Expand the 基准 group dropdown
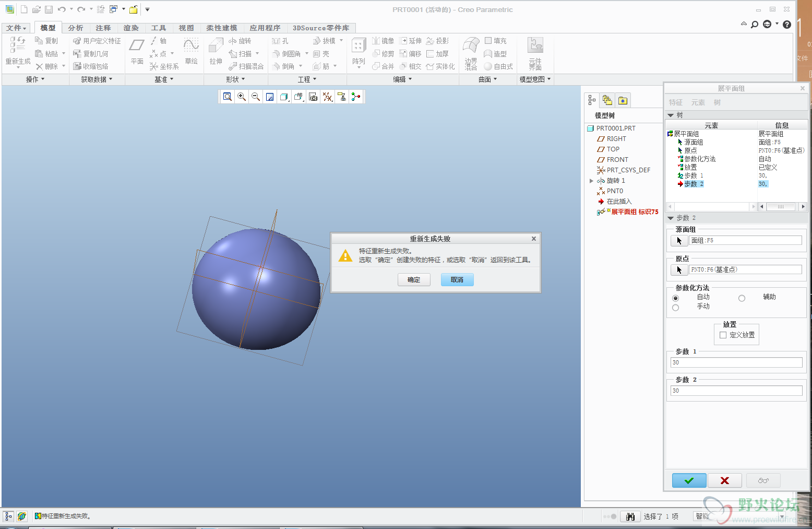812x529 pixels. coord(164,79)
